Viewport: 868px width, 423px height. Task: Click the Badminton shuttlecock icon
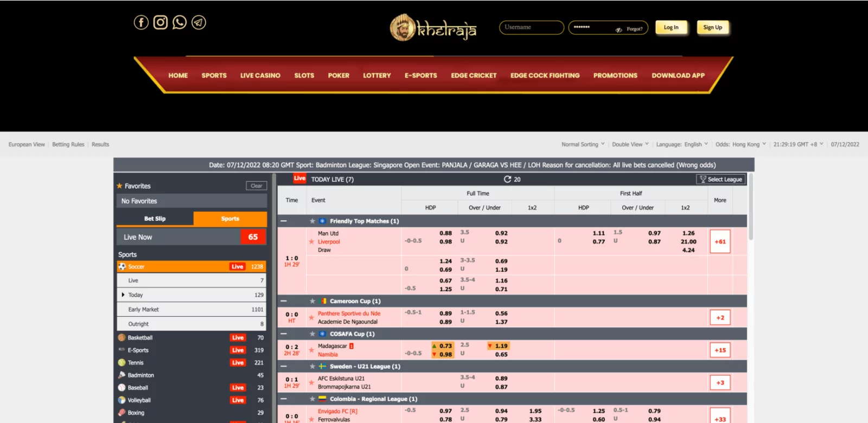tap(122, 375)
